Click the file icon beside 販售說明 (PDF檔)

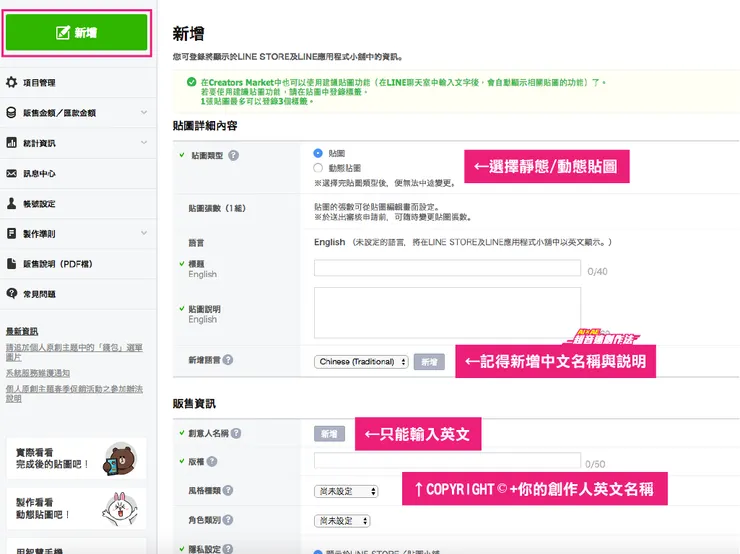(11, 264)
